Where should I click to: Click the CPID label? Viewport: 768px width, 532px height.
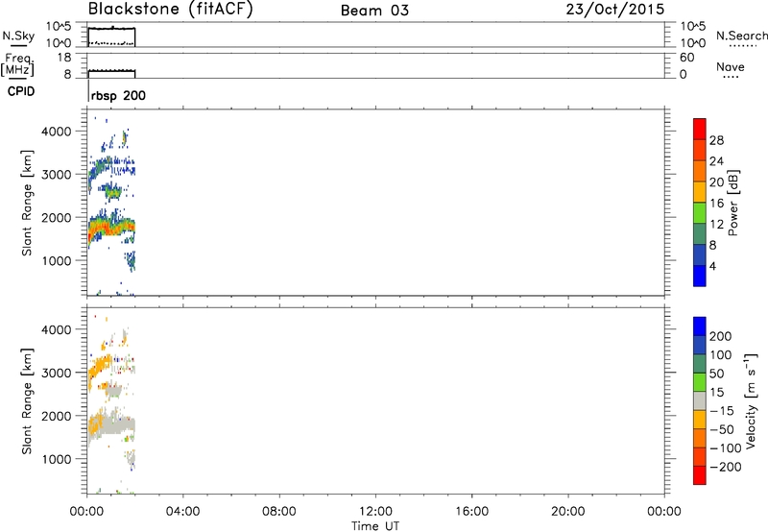[x=21, y=91]
